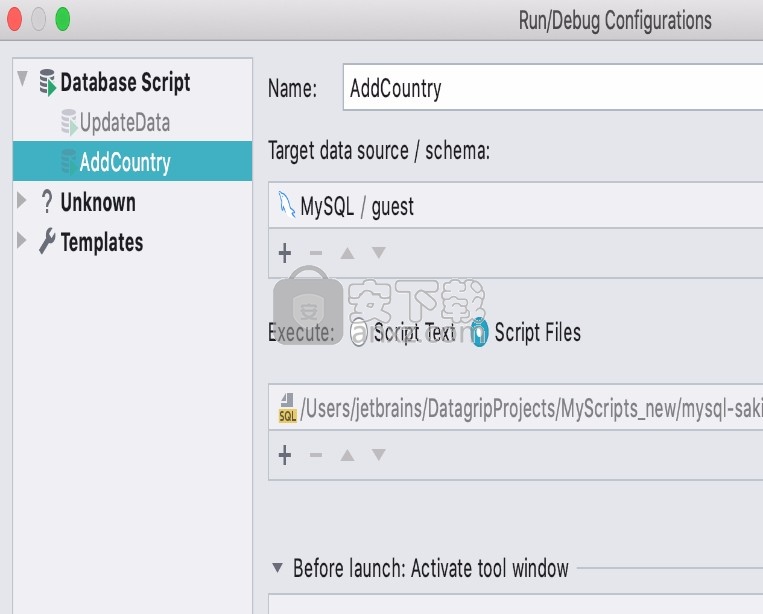Collapse the Before launch section
The image size is (763, 614).
(x=277, y=567)
